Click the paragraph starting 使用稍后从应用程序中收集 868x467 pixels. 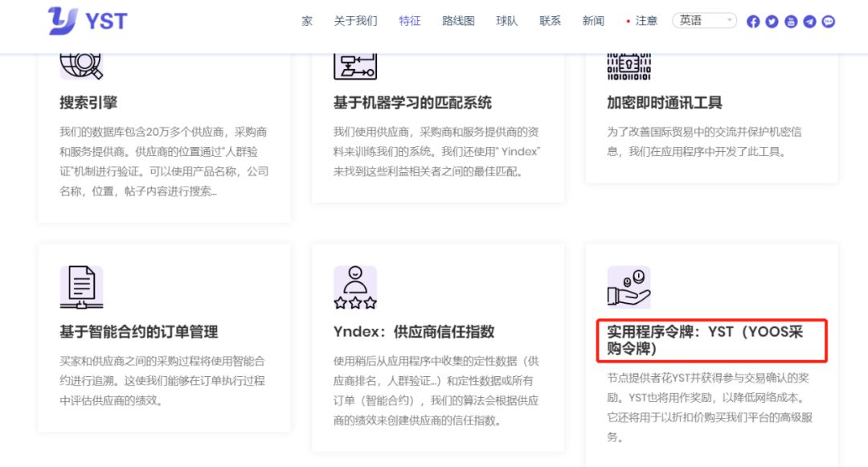tap(436, 391)
